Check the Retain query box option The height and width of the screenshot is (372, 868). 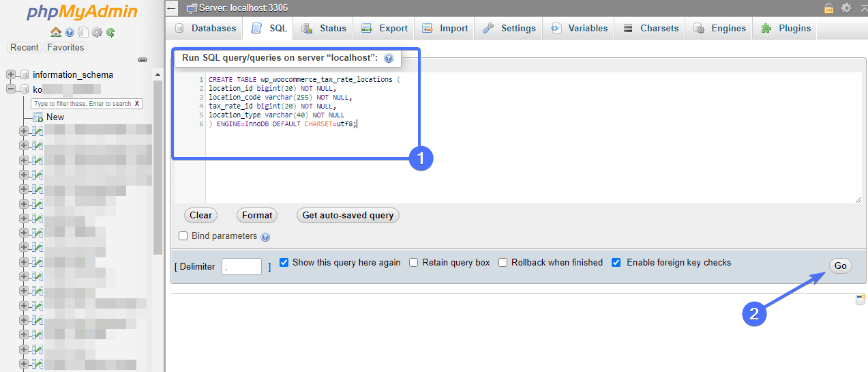(x=413, y=262)
